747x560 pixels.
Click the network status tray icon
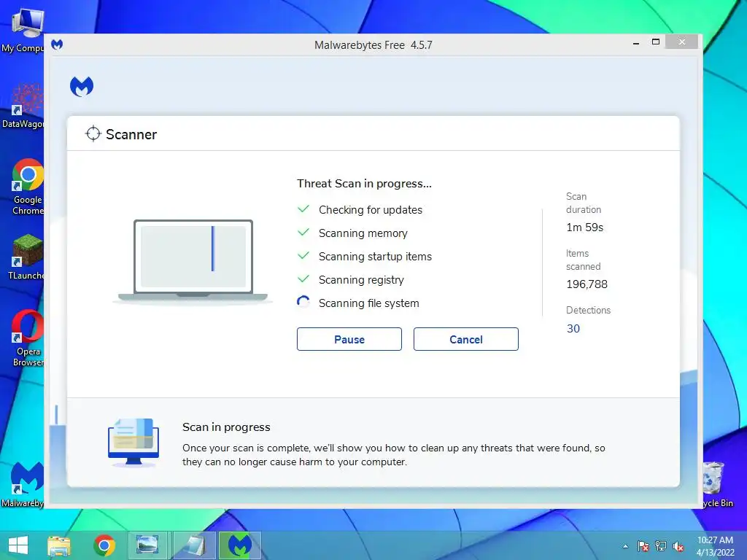[661, 546]
